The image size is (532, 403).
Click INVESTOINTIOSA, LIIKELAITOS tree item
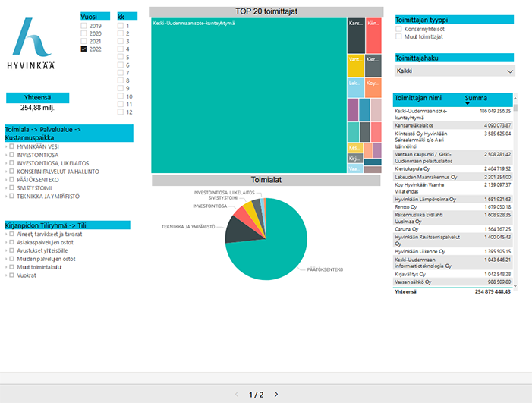[53, 163]
